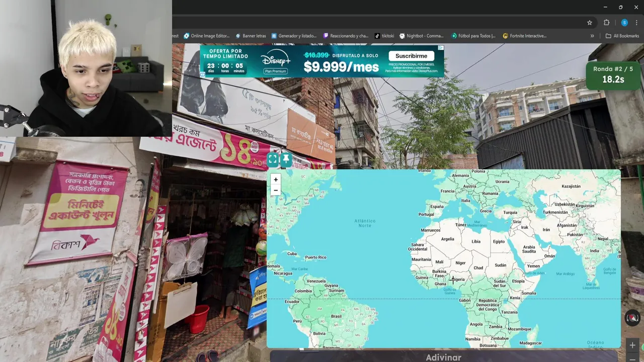Open the Fortnite Interactive bookmark
The height and width of the screenshot is (362, 644).
525,36
